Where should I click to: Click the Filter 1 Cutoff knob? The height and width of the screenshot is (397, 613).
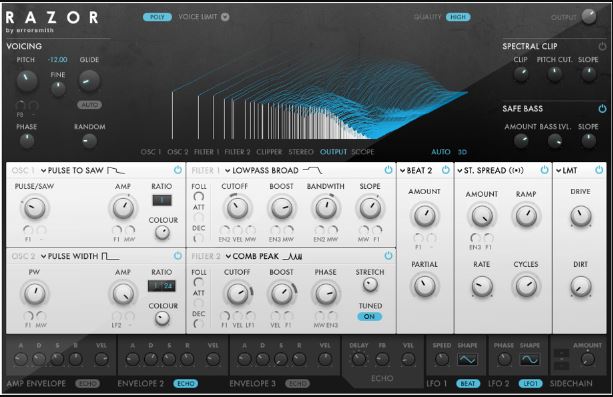[x=237, y=207]
